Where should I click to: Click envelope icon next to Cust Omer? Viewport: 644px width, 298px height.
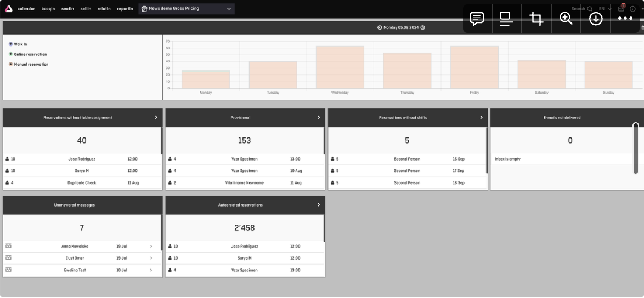9,258
